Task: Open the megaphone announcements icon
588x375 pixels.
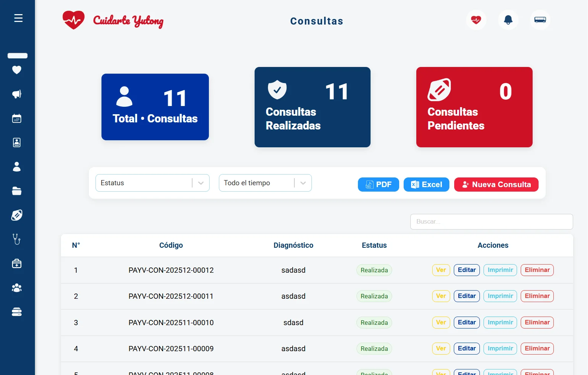Action: 17,94
